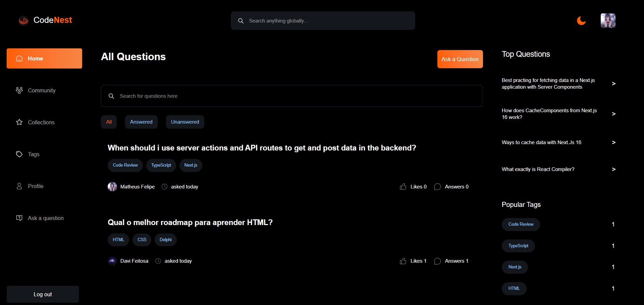Open the user avatar profile picture
644x305 pixels.
[x=608, y=20]
